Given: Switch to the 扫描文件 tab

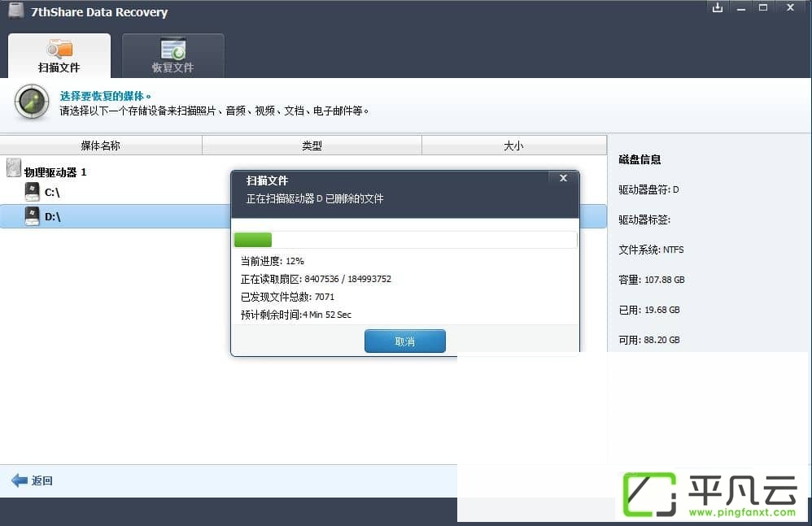Looking at the screenshot, I should pos(59,56).
